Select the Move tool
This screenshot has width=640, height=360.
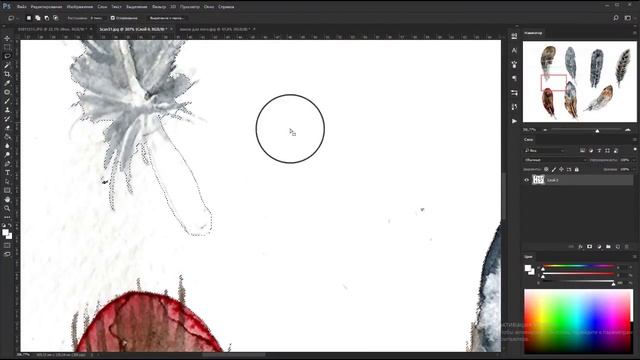(7, 38)
